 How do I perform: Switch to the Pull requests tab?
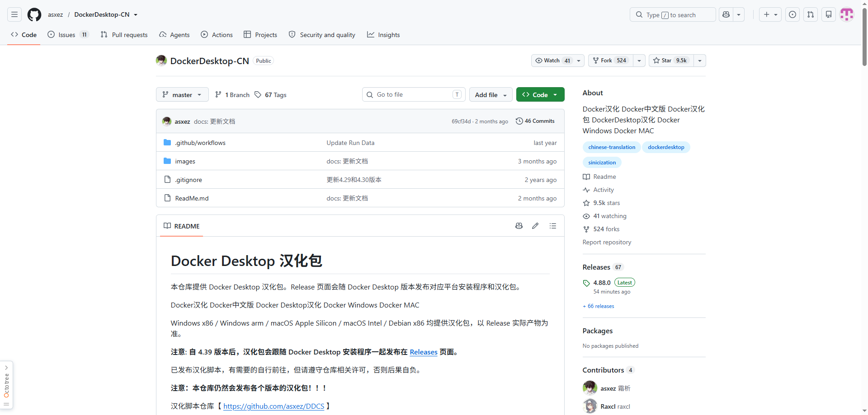(x=124, y=35)
